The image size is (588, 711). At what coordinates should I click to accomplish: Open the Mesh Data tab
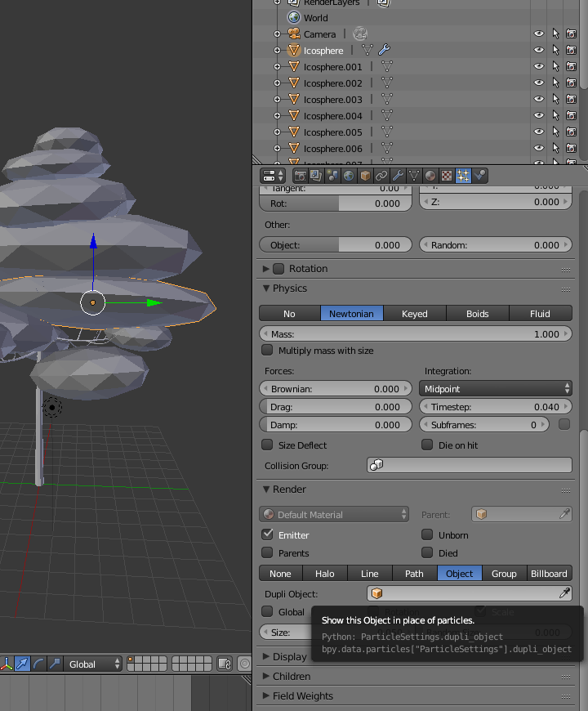tap(414, 176)
